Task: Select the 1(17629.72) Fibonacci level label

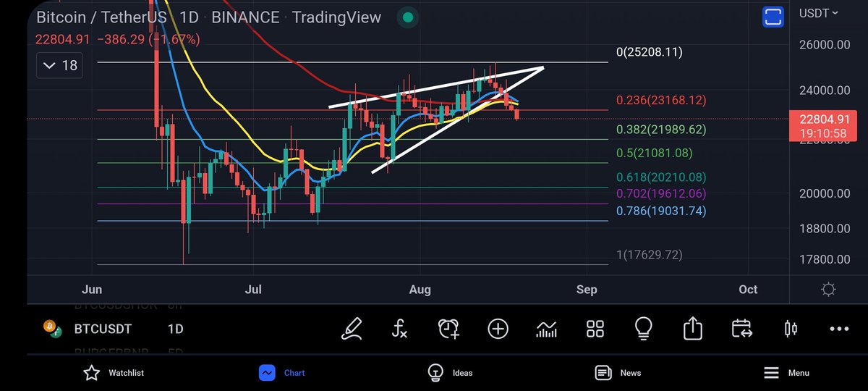Action: [x=649, y=255]
